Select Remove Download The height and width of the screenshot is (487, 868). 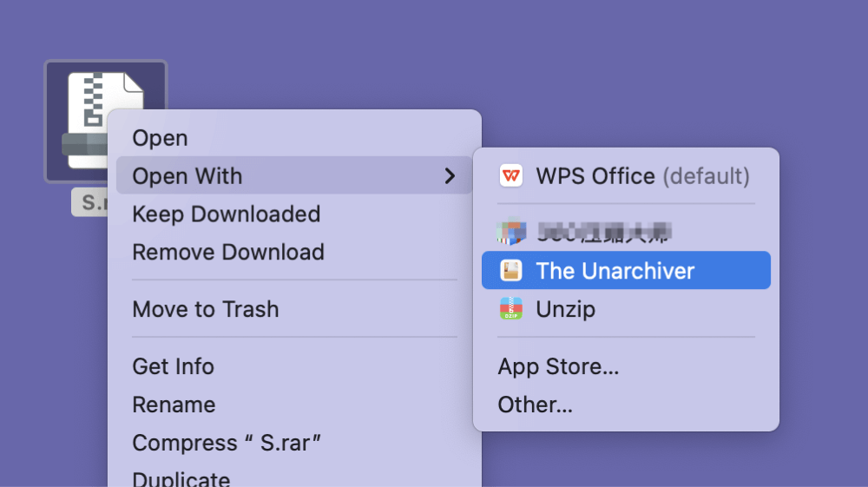(x=294, y=253)
